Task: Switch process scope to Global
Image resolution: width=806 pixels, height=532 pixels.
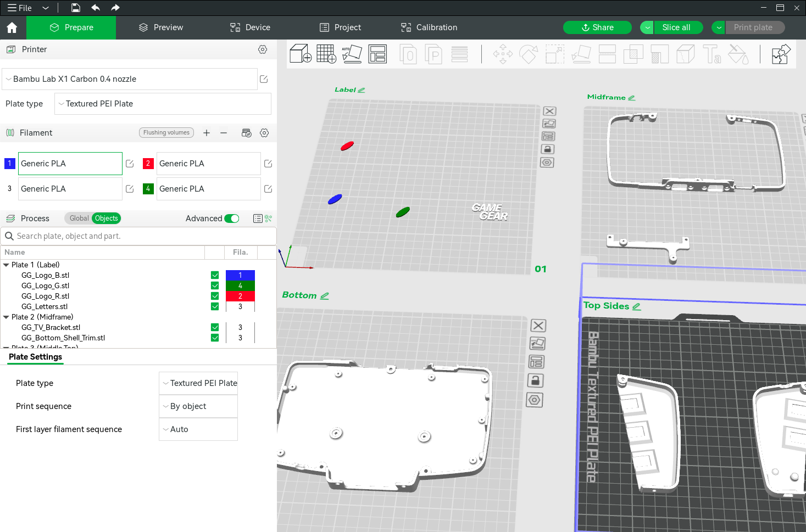Action: pyautogui.click(x=79, y=219)
